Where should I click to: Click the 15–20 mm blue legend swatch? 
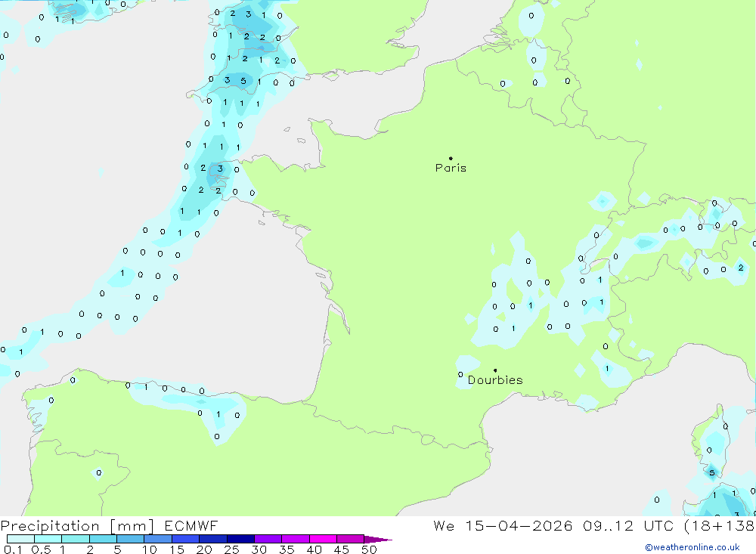186,539
